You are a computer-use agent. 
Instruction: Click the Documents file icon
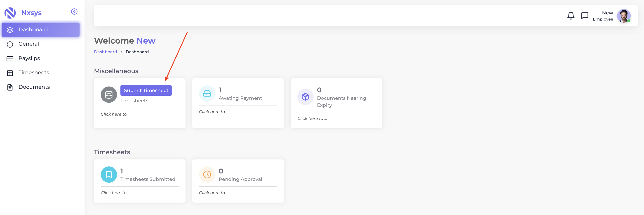tap(10, 87)
